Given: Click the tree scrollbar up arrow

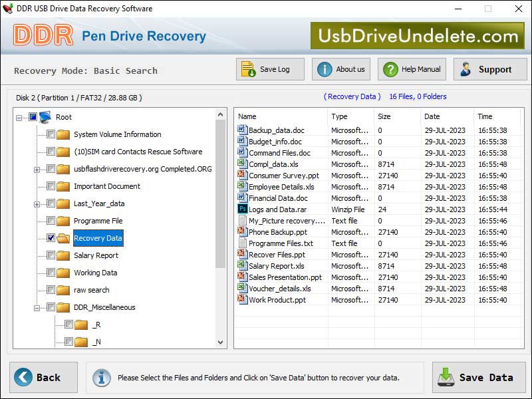Looking at the screenshot, I should pyautogui.click(x=221, y=114).
